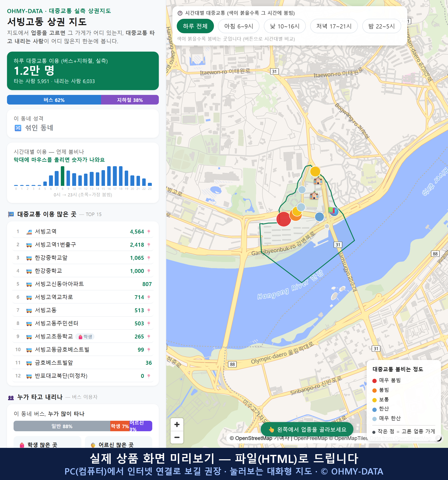Click the clock icon in the time filter panel

180,13
